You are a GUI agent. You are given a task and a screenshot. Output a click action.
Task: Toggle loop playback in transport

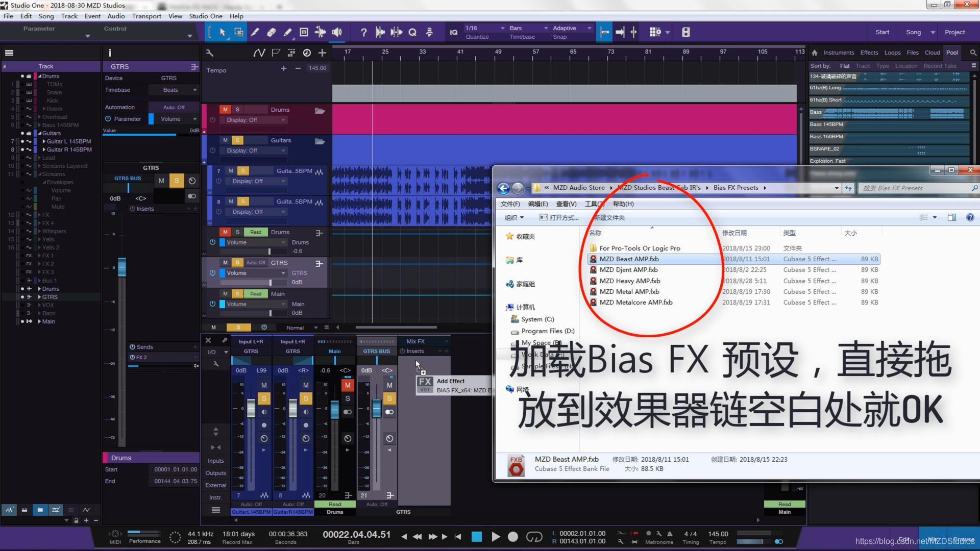tap(534, 537)
